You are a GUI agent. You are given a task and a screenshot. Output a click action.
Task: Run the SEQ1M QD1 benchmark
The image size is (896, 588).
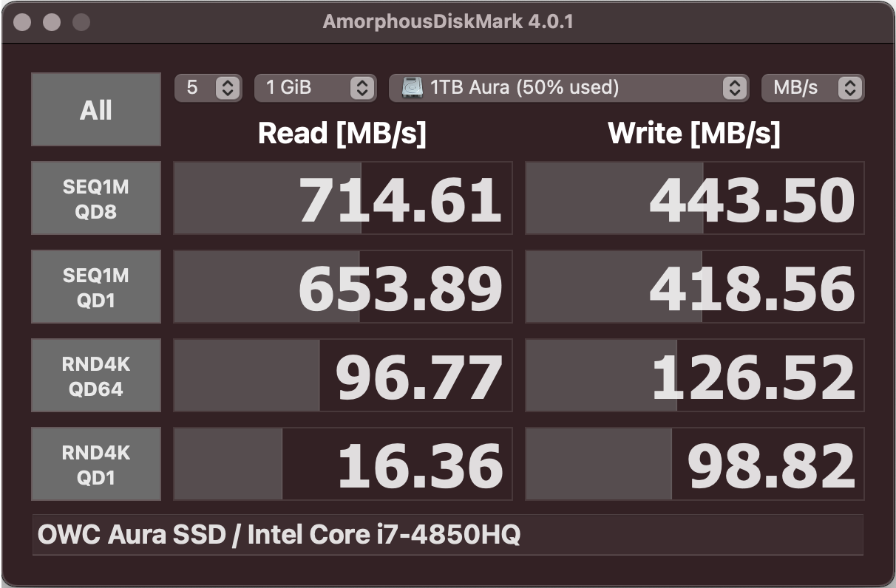(x=96, y=287)
